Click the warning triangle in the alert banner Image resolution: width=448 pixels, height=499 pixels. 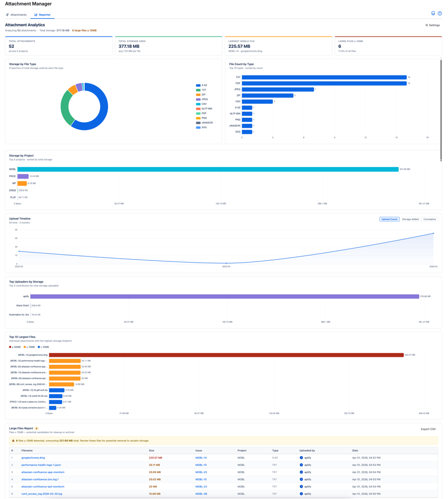[14, 440]
